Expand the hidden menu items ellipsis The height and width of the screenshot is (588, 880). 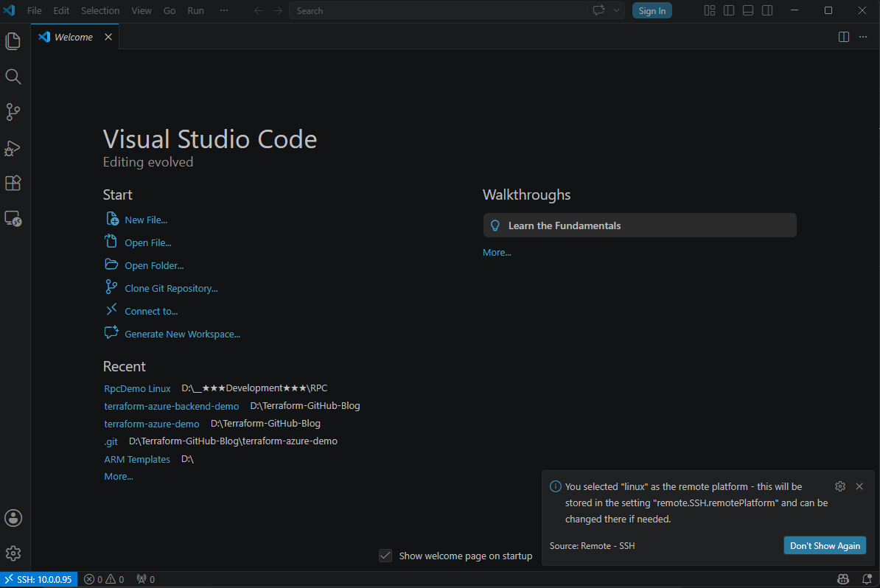tap(224, 10)
